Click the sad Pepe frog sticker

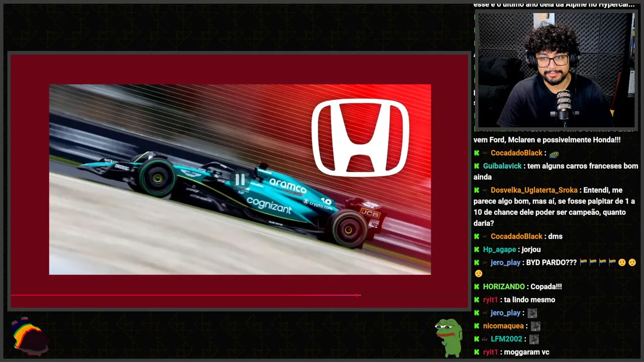coord(448,337)
